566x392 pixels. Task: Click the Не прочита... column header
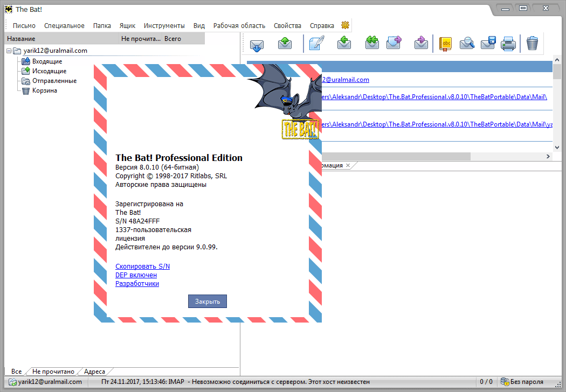141,39
